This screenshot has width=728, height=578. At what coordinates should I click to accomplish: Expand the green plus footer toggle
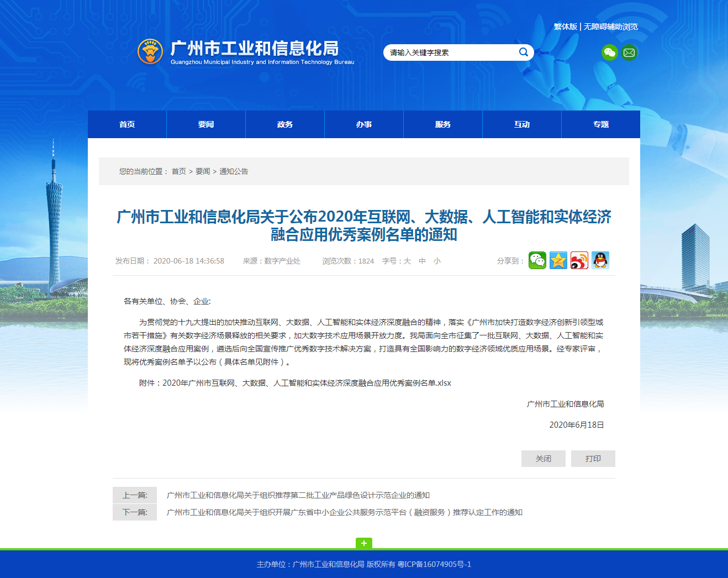pyautogui.click(x=364, y=543)
